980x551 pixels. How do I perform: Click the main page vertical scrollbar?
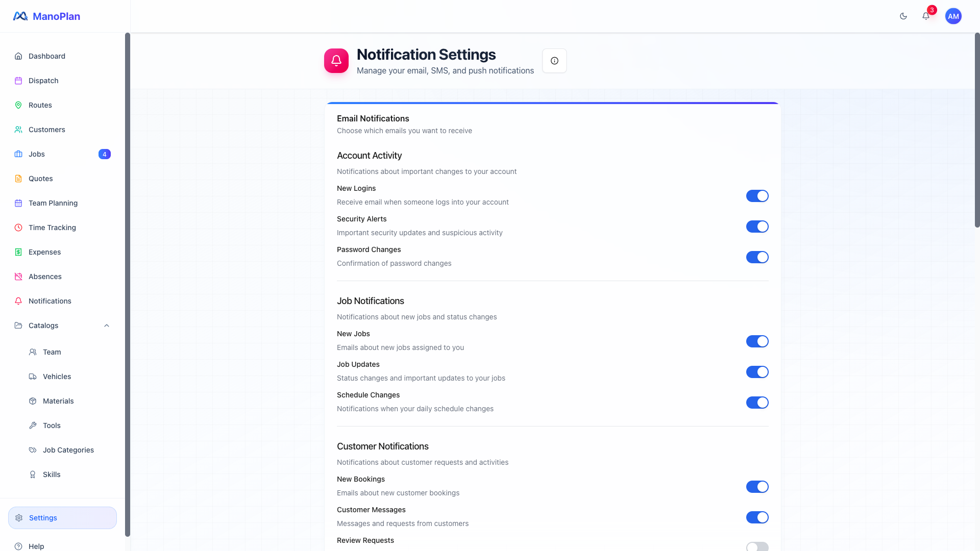point(977,130)
